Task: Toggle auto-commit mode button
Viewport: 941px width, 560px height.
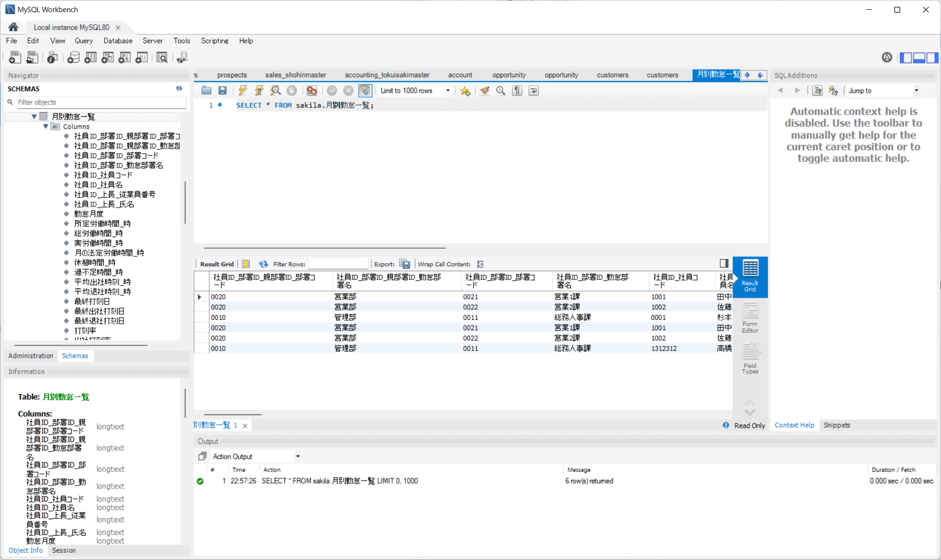Action: point(365,90)
